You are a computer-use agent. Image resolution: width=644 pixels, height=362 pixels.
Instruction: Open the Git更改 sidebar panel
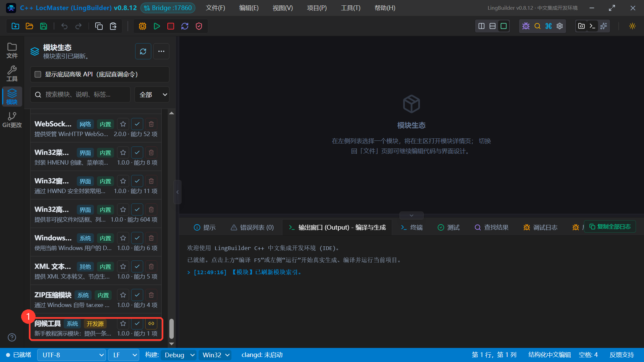coord(12,120)
